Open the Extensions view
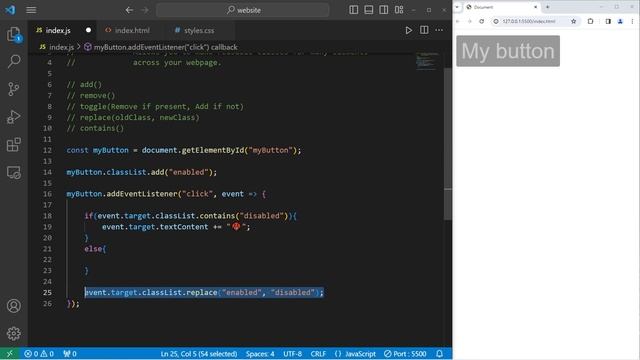The width and height of the screenshot is (640, 360). click(13, 144)
